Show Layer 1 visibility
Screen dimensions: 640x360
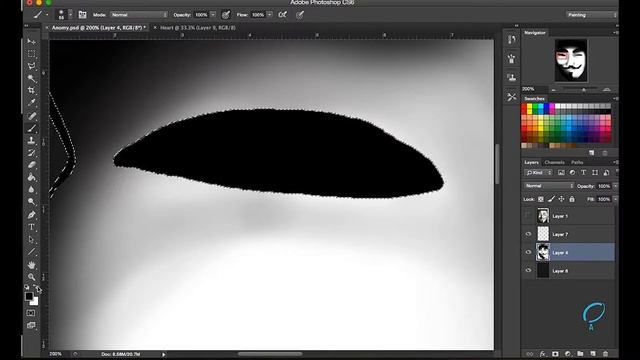point(528,216)
